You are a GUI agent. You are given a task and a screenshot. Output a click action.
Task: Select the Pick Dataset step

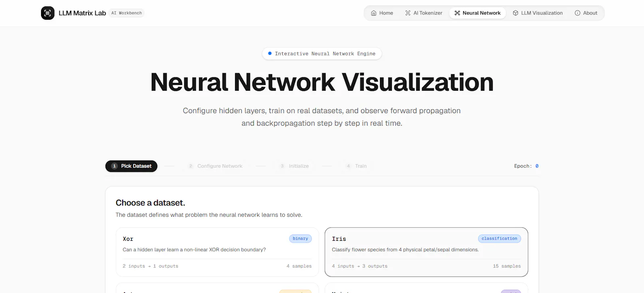(x=131, y=166)
